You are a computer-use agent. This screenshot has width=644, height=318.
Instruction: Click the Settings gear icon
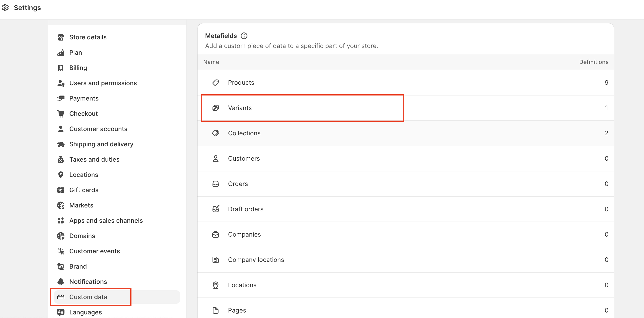(x=5, y=8)
